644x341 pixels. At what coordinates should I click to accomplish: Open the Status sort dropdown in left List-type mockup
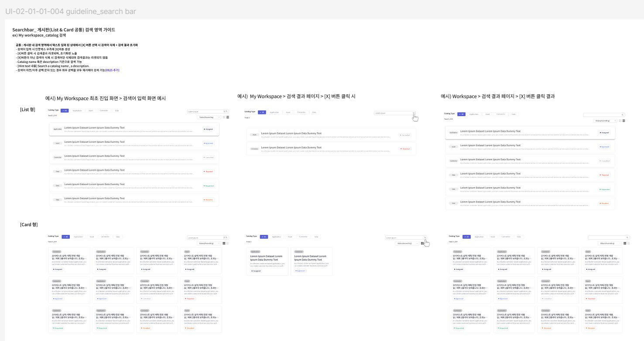click(x=209, y=117)
